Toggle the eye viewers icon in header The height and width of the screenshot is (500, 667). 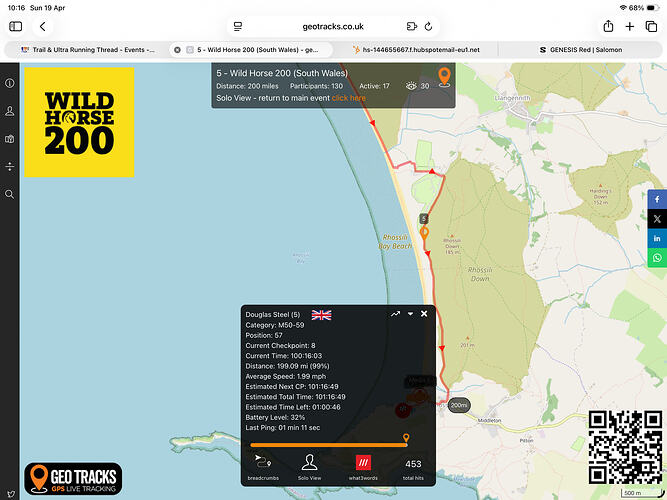point(411,86)
